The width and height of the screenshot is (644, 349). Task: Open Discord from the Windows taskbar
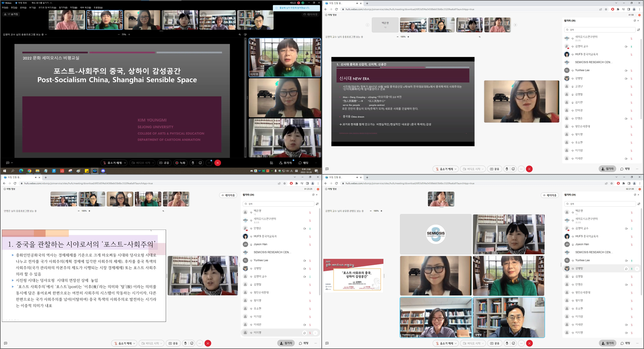pyautogui.click(x=103, y=171)
